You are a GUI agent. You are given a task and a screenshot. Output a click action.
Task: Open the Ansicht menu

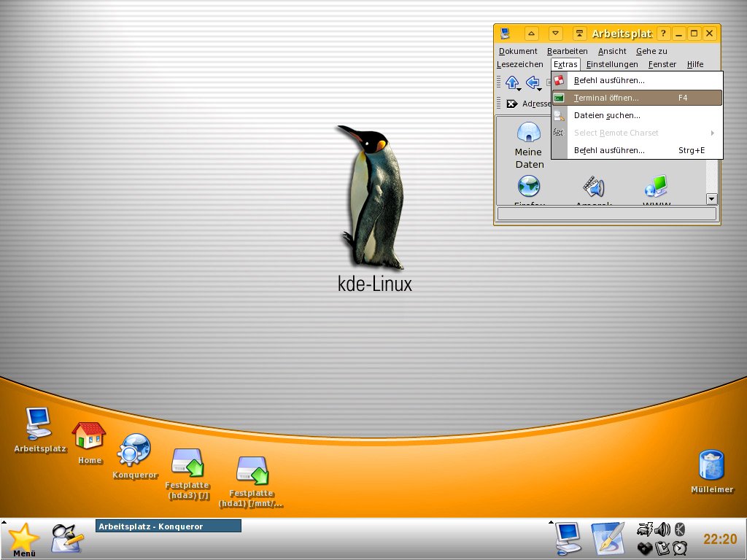612,51
